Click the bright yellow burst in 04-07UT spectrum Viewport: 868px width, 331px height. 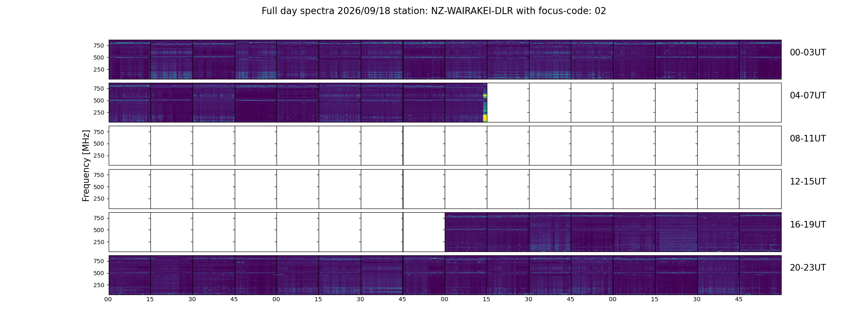[x=485, y=118]
